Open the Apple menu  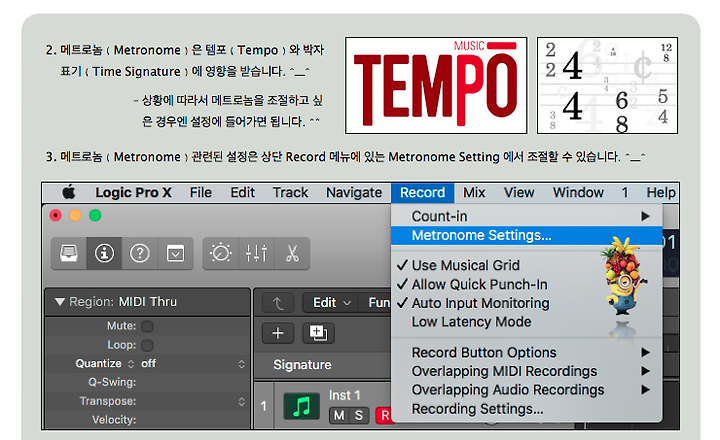69,192
